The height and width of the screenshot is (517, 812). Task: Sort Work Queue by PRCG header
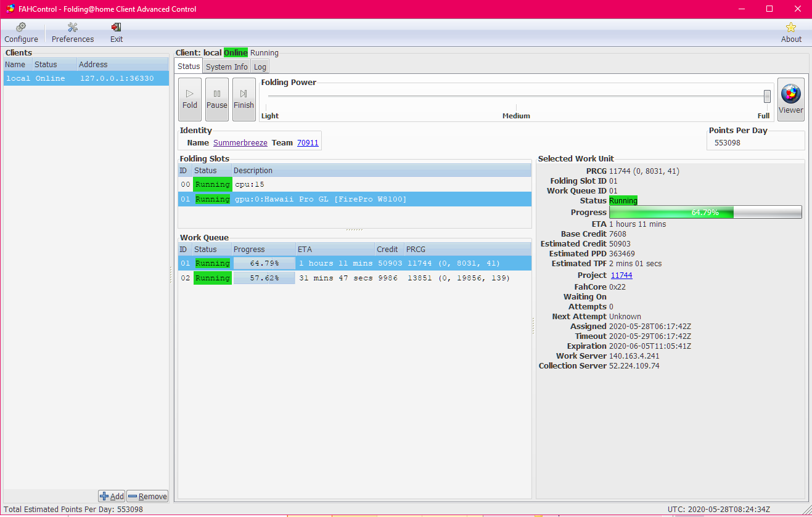click(x=467, y=250)
